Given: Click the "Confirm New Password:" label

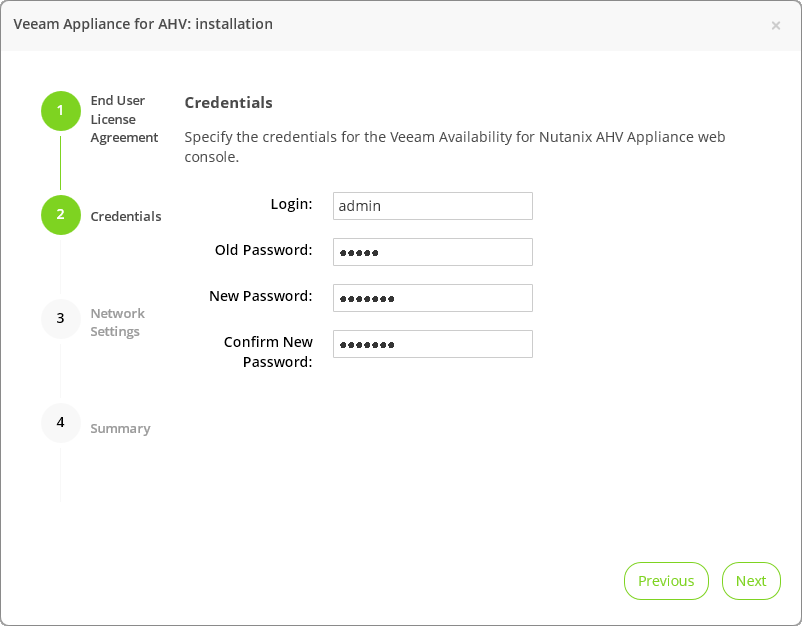Looking at the screenshot, I should coord(268,352).
